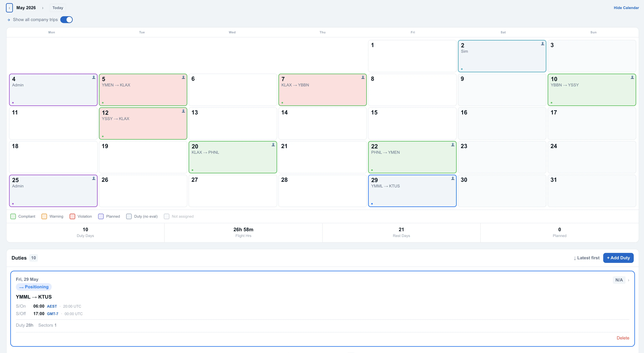Click the empty day 31 cell
The image size is (644, 353).
coord(592,191)
